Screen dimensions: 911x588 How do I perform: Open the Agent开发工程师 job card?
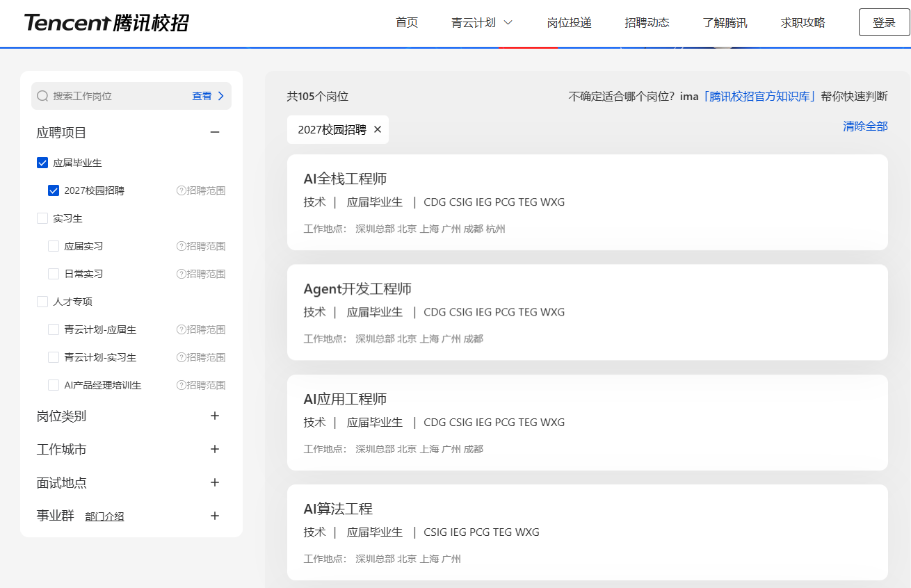coord(588,312)
